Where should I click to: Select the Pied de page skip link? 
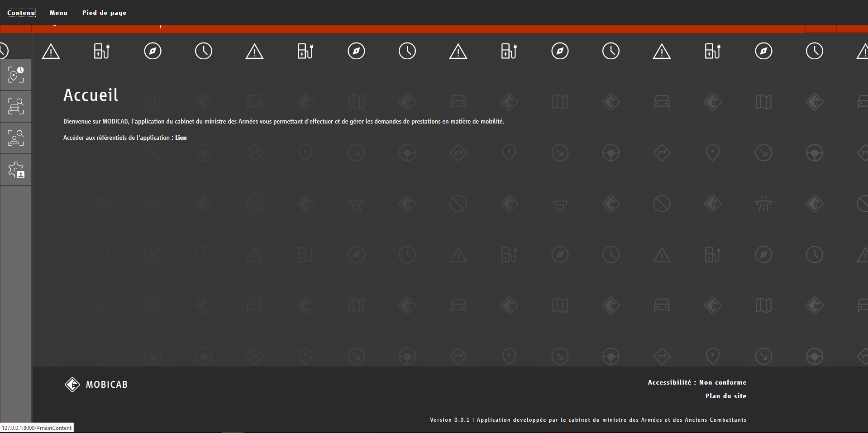click(x=104, y=13)
